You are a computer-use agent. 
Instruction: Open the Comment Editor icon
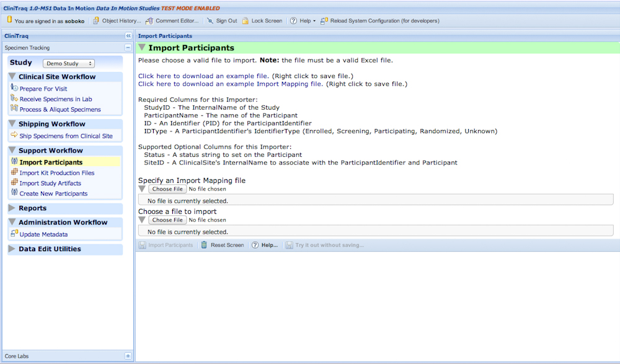click(x=149, y=21)
